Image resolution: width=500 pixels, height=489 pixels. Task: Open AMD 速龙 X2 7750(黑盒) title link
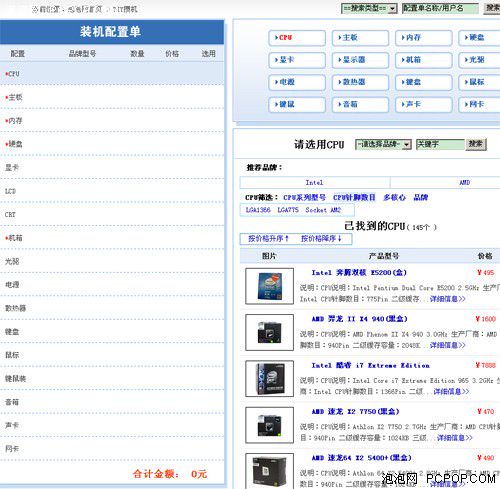[x=355, y=412]
